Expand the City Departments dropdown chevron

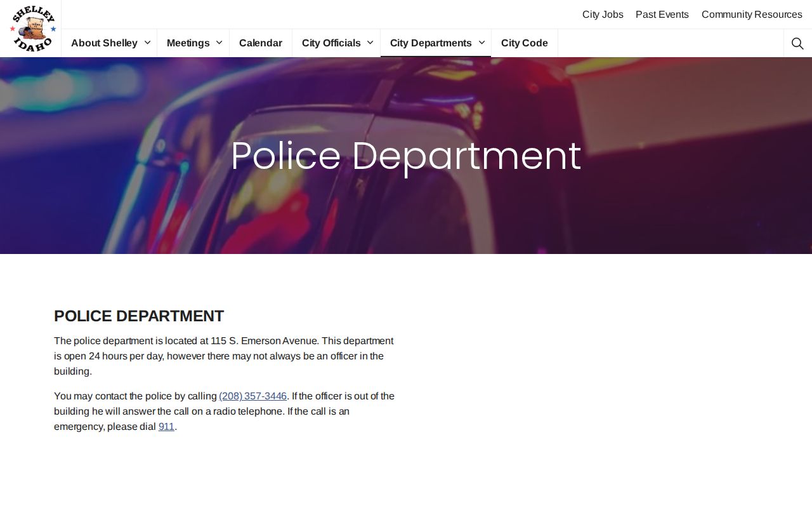coord(481,43)
